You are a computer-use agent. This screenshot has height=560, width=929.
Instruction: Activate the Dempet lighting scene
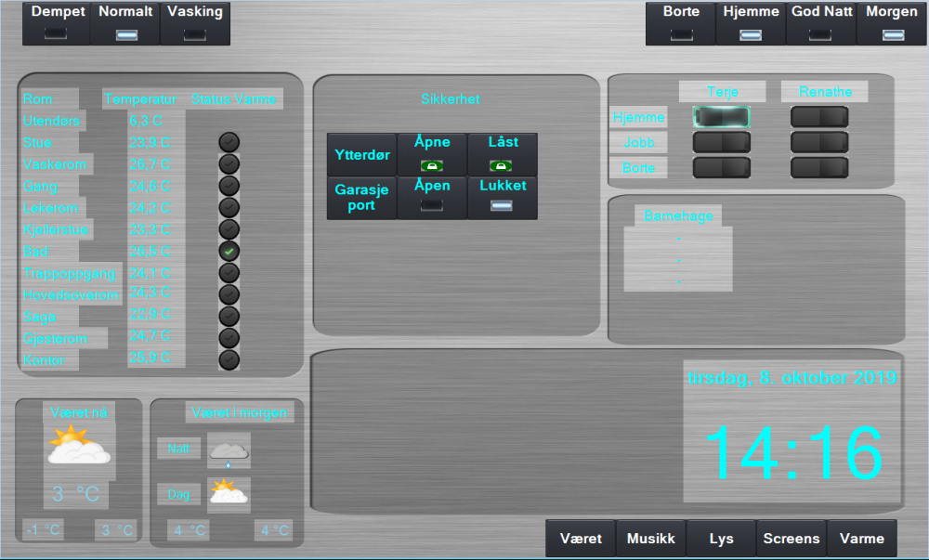56,22
